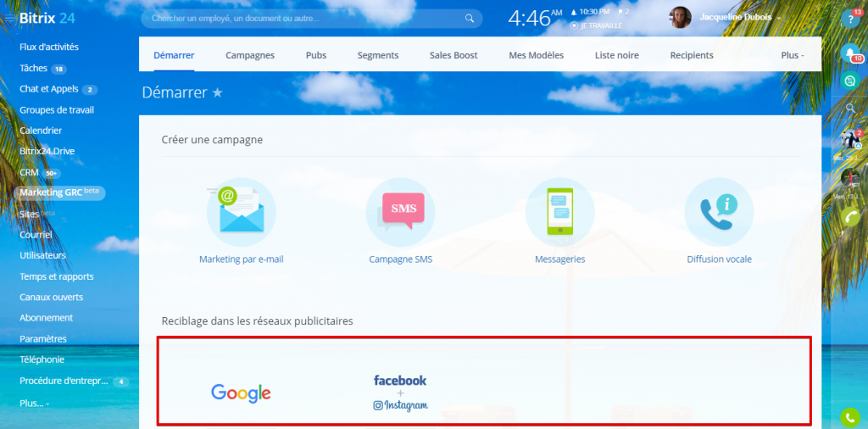This screenshot has height=429, width=868.
Task: Open the Diffusion vocale phone icon
Action: point(719,212)
